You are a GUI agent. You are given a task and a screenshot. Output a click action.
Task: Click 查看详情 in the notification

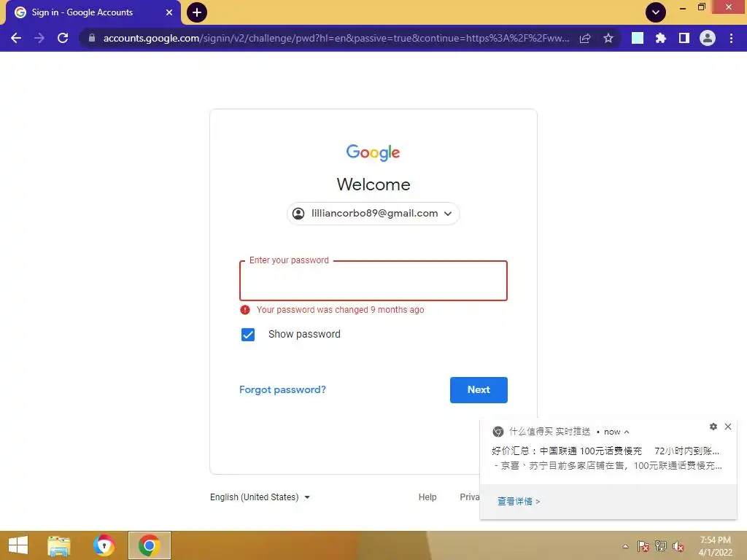tap(519, 502)
